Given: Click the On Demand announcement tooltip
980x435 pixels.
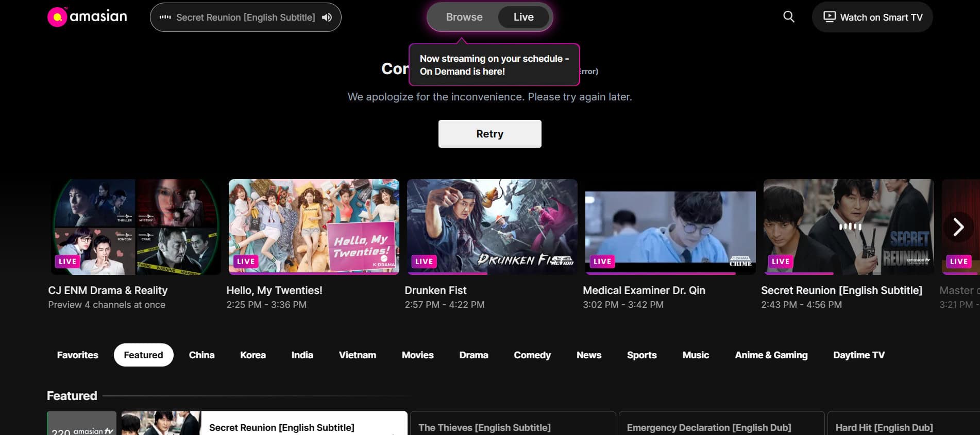Looking at the screenshot, I should pos(494,65).
